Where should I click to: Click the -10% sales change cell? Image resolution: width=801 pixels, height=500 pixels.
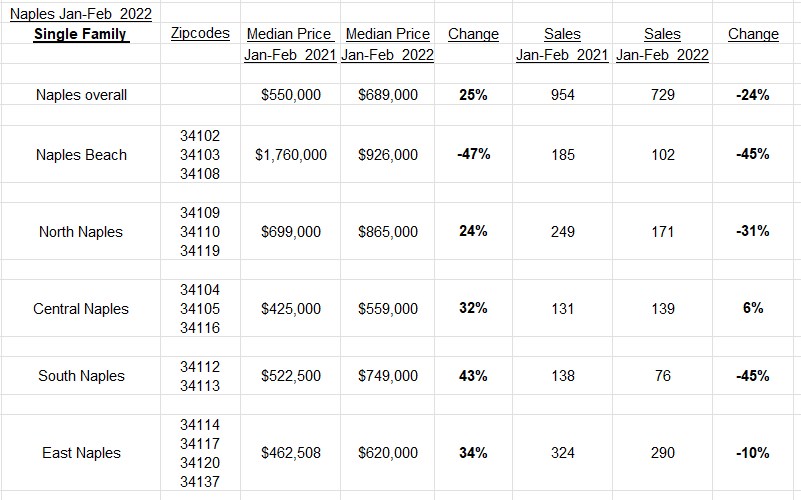point(752,453)
